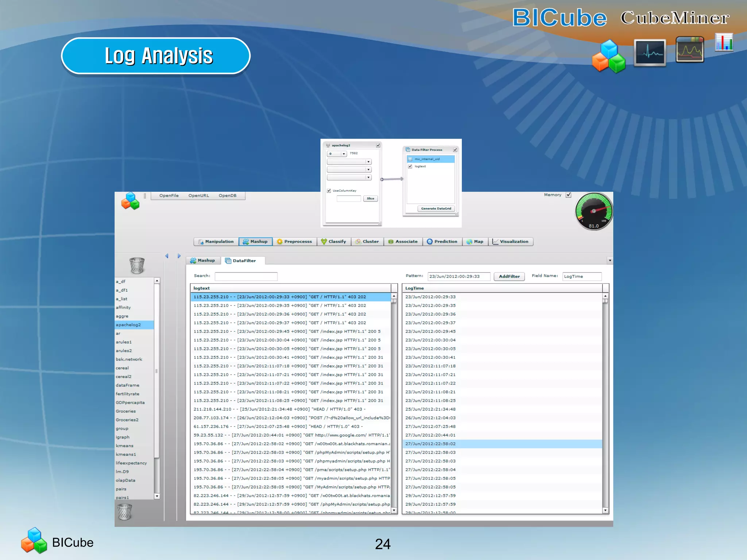
Task: Select apachelog2 in the dataset list
Action: tap(134, 324)
